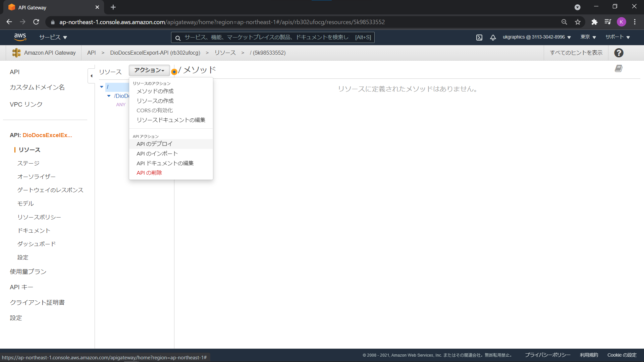Open the Chrome profile avatar K
This screenshot has width=644, height=362.
point(621,22)
